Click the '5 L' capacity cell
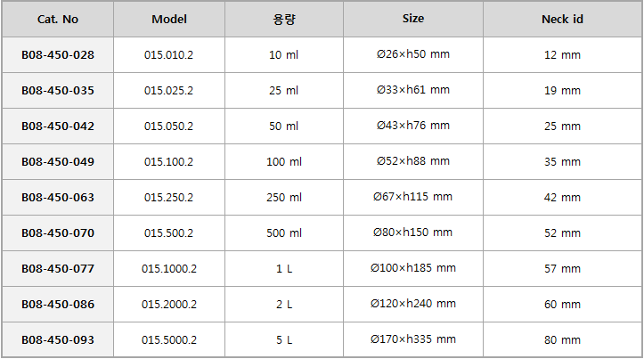The image size is (644, 359). (x=284, y=339)
